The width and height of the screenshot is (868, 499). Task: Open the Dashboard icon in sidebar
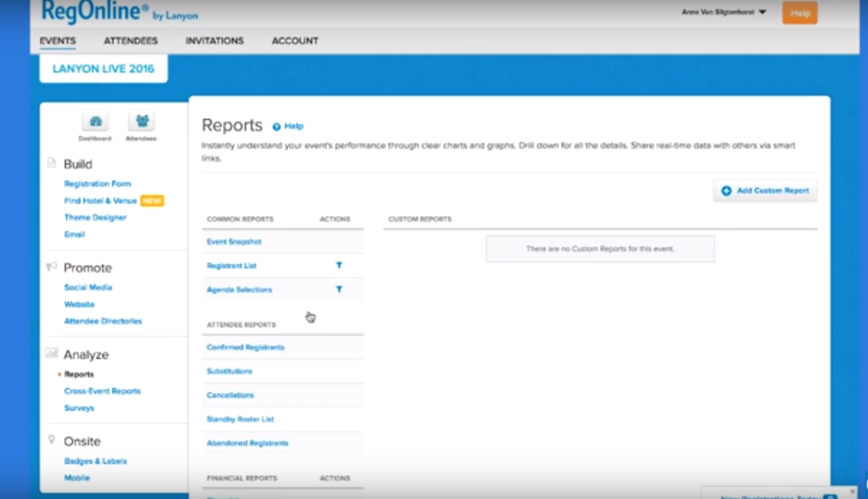95,122
